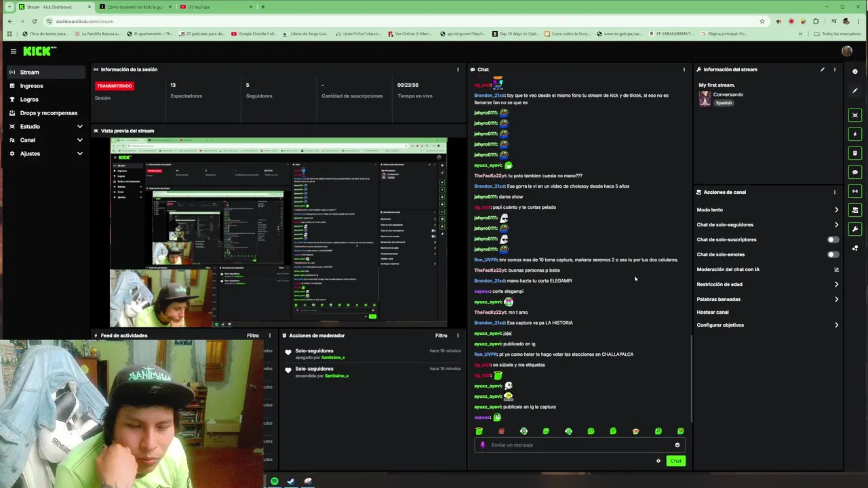Click the purple microphone icon in chat input
Screen dimensions: 868x488
tap(483, 445)
